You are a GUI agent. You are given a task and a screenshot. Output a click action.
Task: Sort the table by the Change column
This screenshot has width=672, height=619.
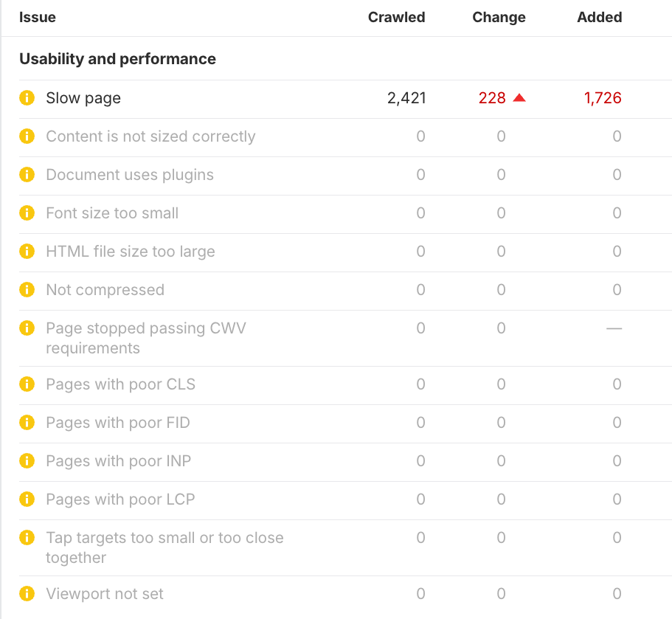pos(499,17)
